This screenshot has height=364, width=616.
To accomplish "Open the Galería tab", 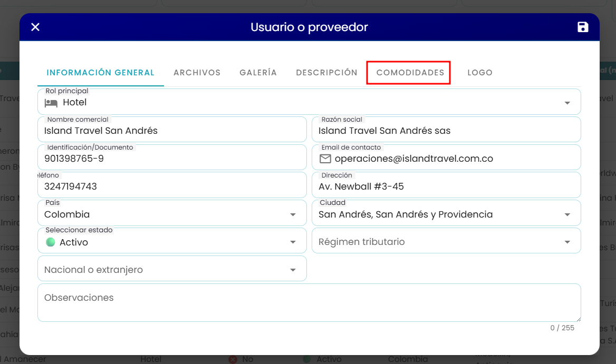I will coord(258,73).
